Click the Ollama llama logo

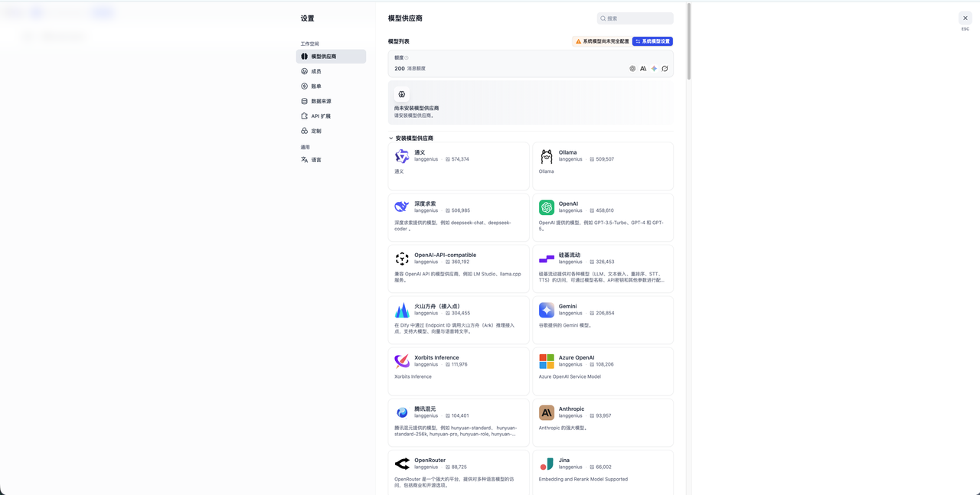click(x=547, y=156)
